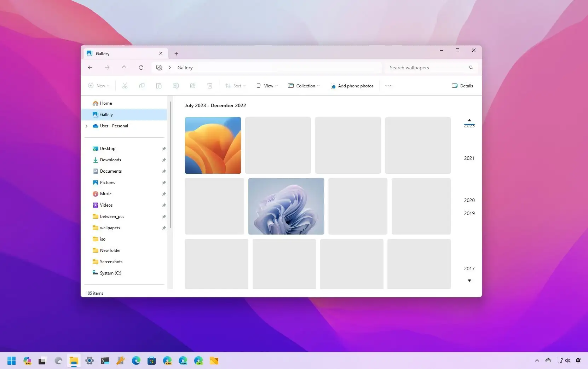Click the navigation pane scrollbar
588x369 pixels.
coord(170,165)
